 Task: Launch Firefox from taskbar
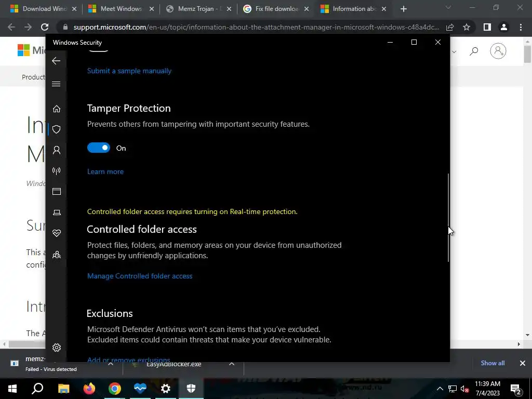click(x=89, y=389)
